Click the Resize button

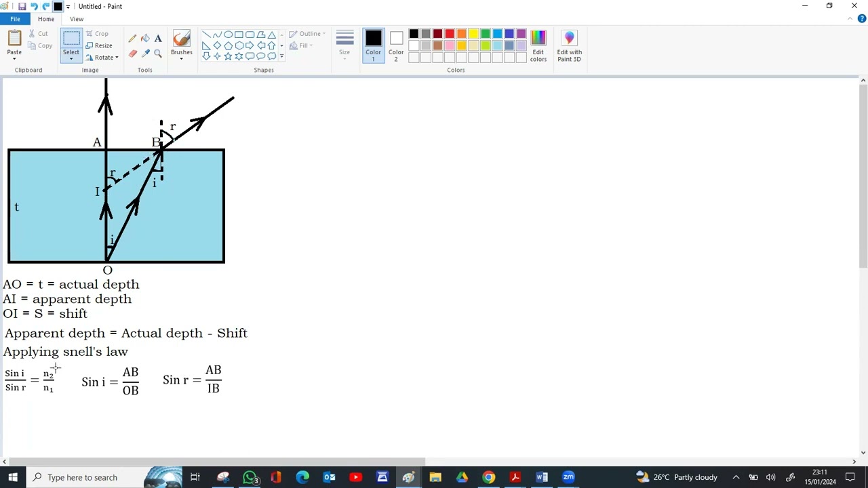coord(99,45)
